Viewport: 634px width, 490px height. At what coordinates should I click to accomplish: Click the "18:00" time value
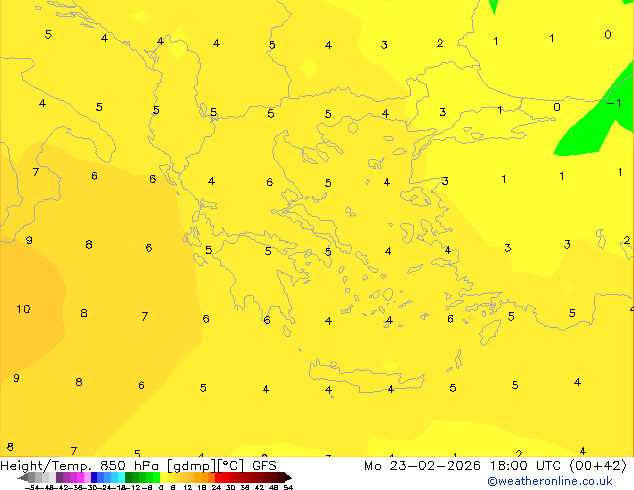click(509, 466)
